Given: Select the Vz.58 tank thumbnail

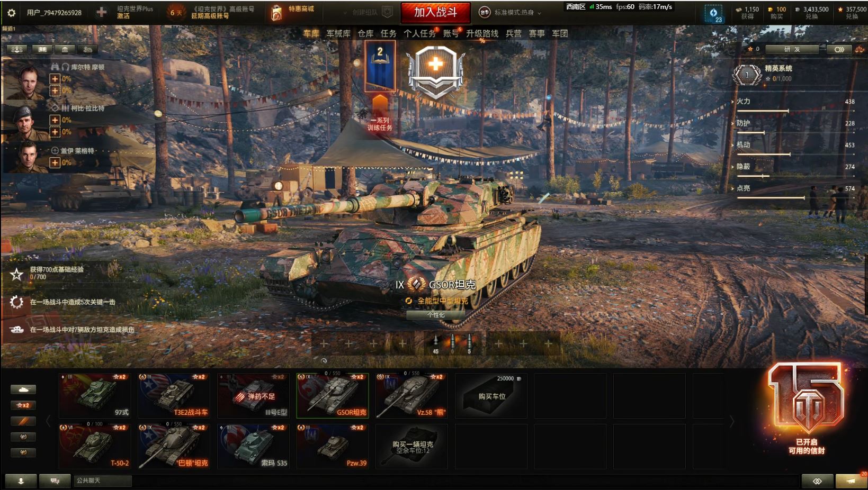Looking at the screenshot, I should 411,396.
